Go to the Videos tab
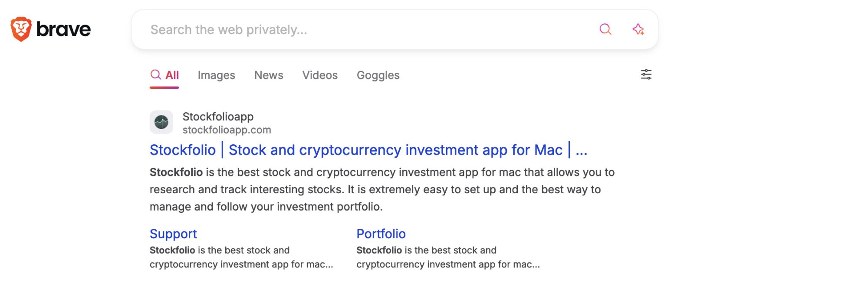Screen dimensions: 868x302 (320, 75)
